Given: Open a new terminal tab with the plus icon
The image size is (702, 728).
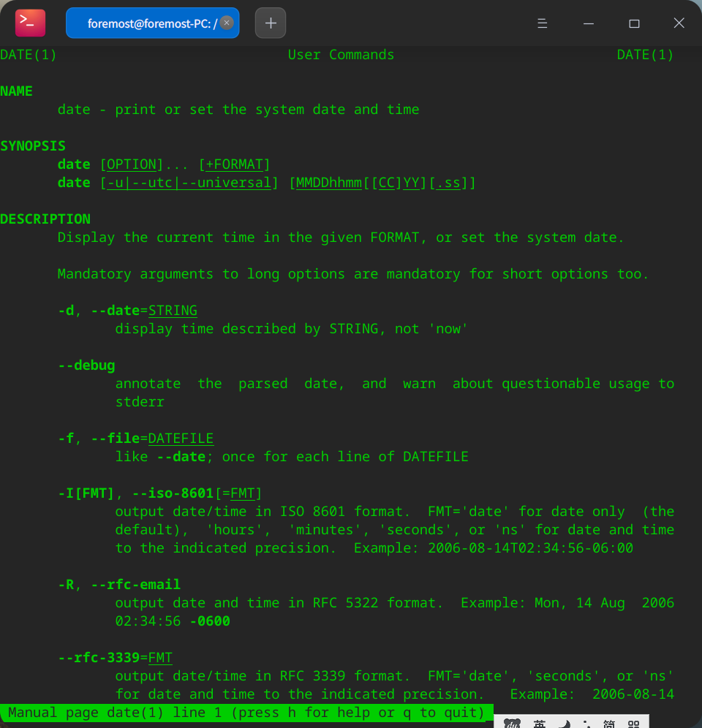Looking at the screenshot, I should click(270, 23).
